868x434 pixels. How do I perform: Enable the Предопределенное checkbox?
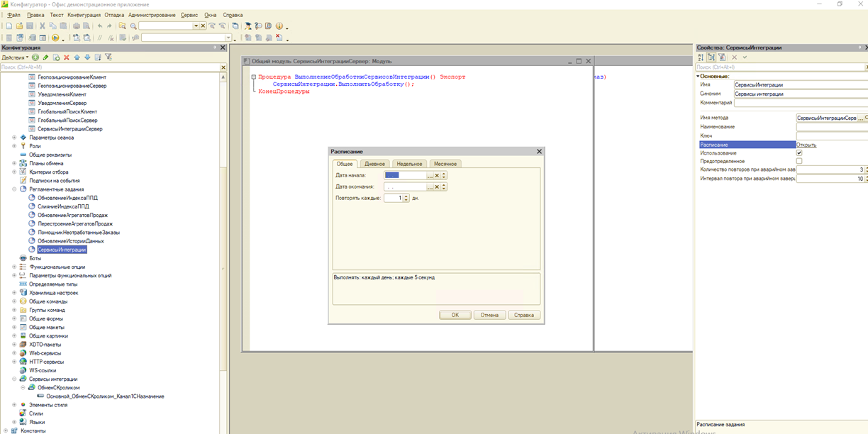pos(799,162)
